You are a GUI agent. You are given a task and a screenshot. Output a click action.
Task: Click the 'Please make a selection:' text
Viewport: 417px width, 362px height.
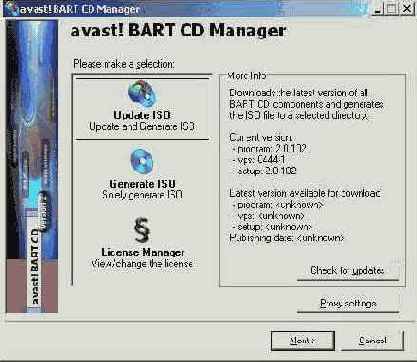124,64
